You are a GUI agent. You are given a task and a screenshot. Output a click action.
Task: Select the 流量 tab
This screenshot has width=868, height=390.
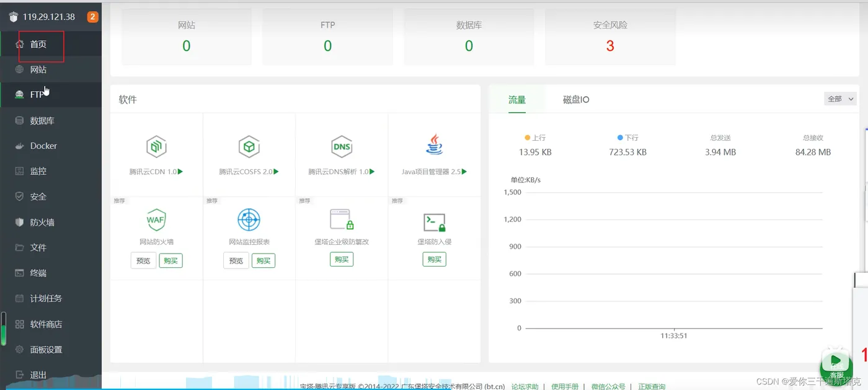[x=517, y=99]
